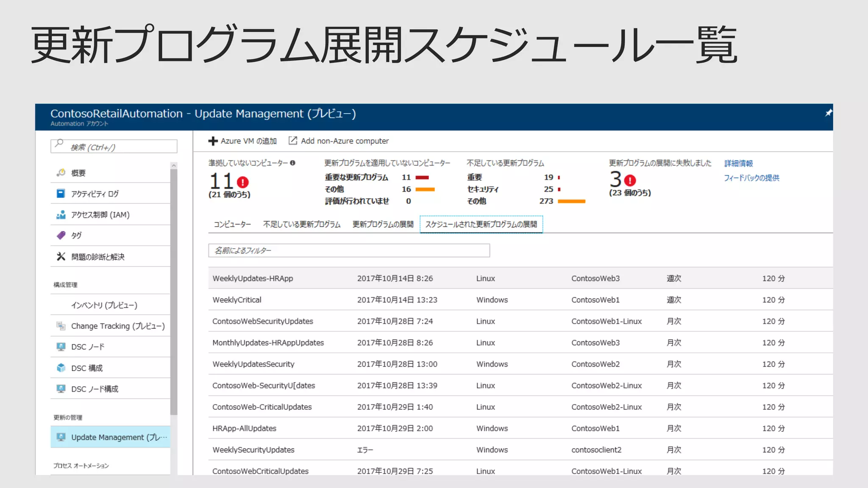
Task: Click red alert icon next to 11
Action: (242, 182)
